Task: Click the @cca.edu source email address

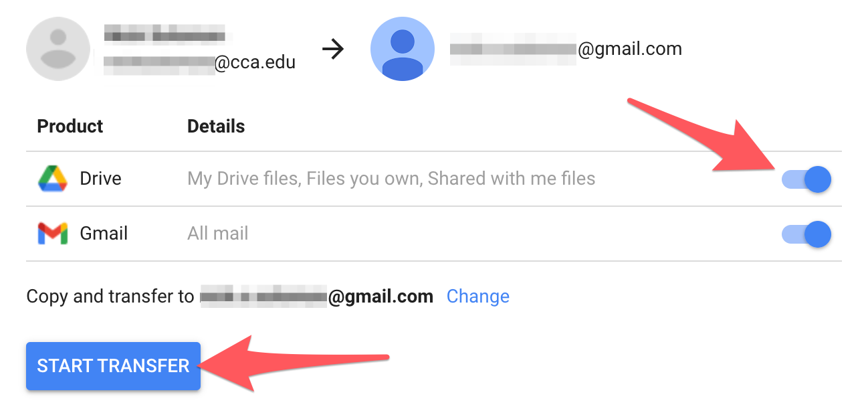Action: coord(199,62)
